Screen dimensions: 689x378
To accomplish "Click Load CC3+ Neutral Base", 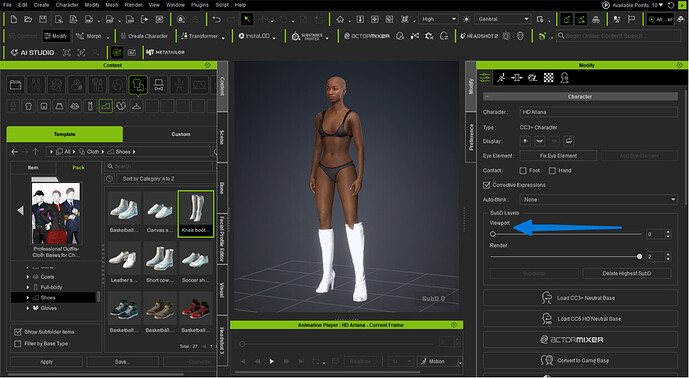I will (580, 298).
